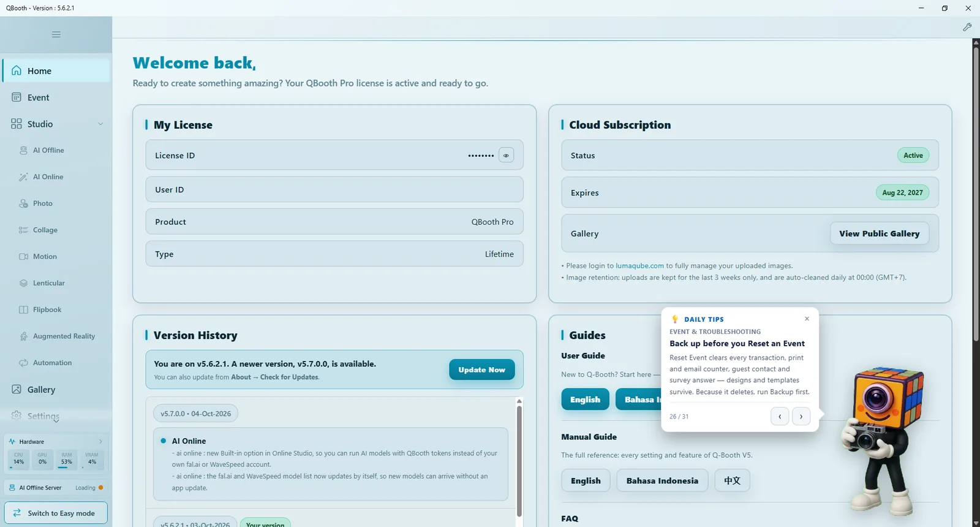Open the Gallery page

56,390
